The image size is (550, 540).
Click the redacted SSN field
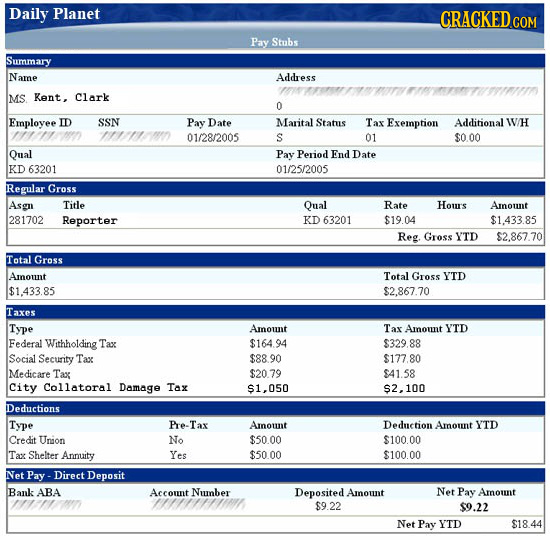coord(135,136)
